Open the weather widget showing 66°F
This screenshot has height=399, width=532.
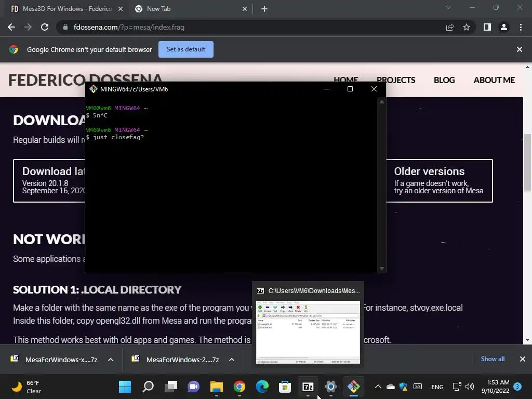(26, 387)
